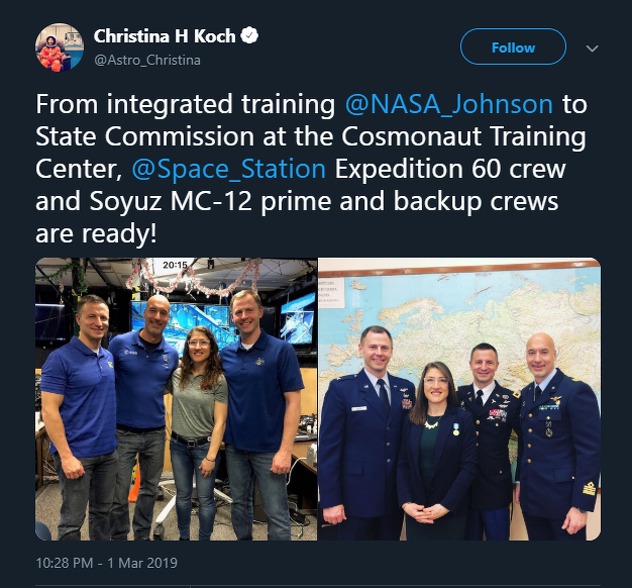Follow the @NASA_Johnson mention link
This screenshot has width=632, height=588.
point(448,104)
